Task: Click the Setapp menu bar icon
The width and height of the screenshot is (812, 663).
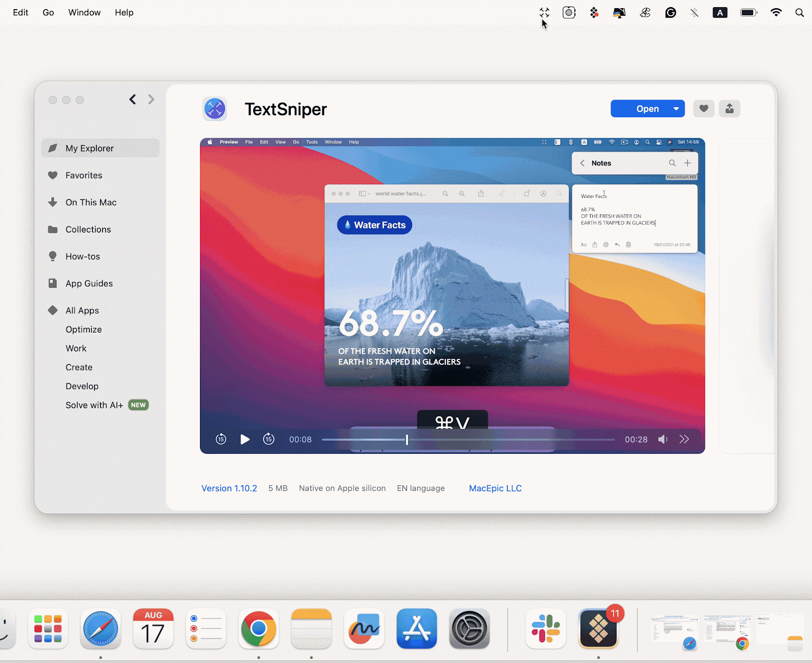Action: tap(594, 13)
